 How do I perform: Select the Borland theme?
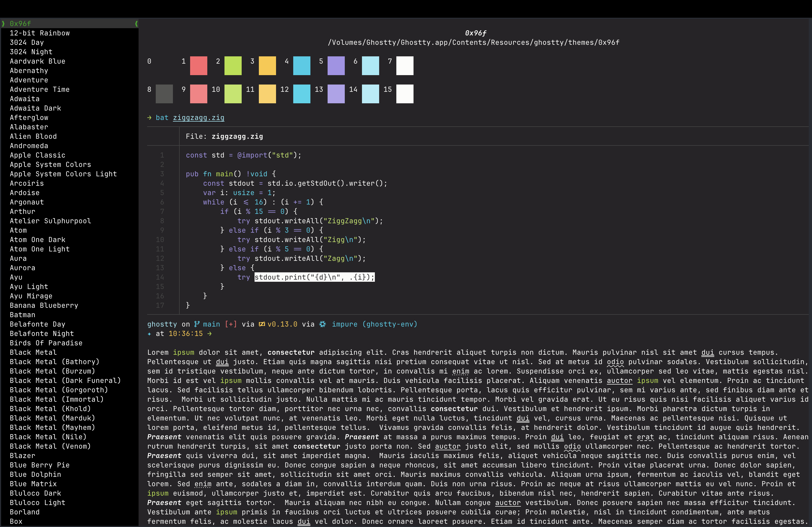24,512
